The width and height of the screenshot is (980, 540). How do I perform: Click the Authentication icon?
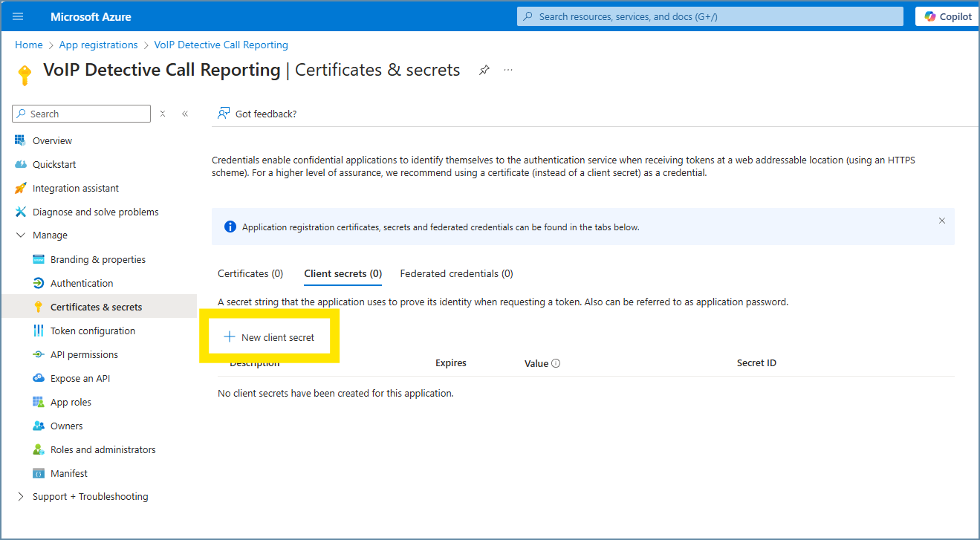pyautogui.click(x=39, y=283)
